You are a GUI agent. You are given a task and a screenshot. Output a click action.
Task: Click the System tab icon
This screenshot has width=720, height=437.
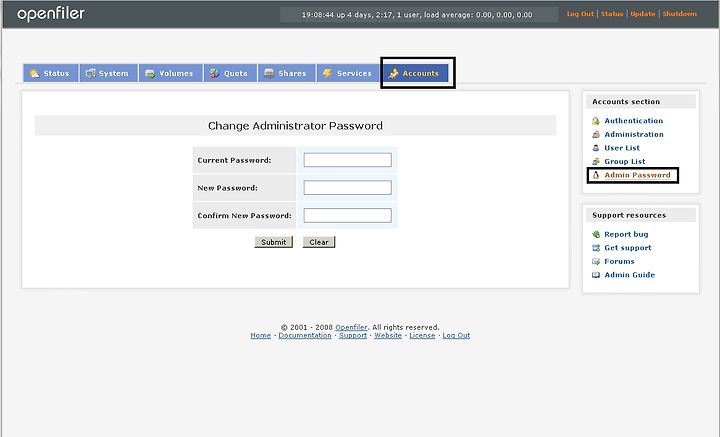coord(90,73)
